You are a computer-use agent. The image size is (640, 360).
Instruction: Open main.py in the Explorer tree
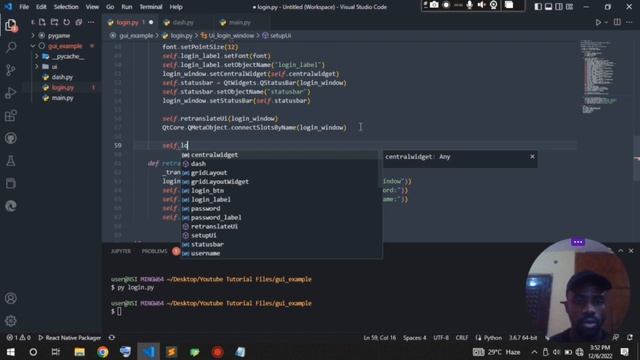pyautogui.click(x=62, y=98)
